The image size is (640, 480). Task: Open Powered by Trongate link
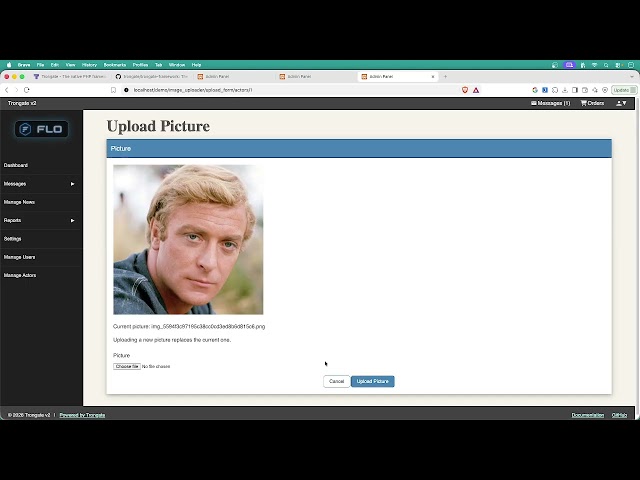82,415
